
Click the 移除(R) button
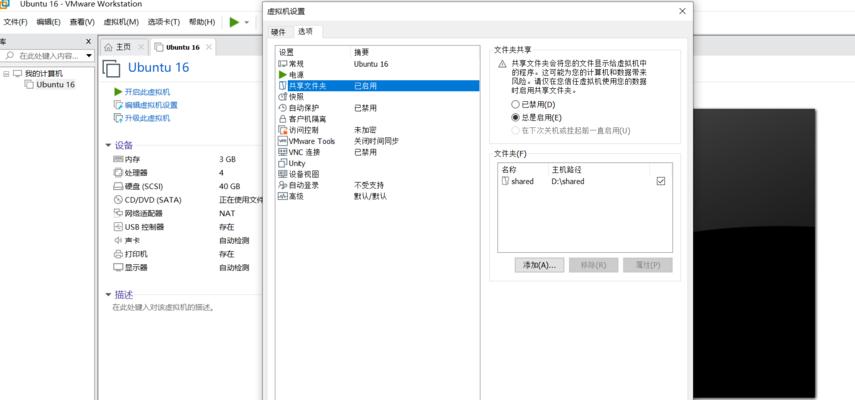[x=593, y=265]
